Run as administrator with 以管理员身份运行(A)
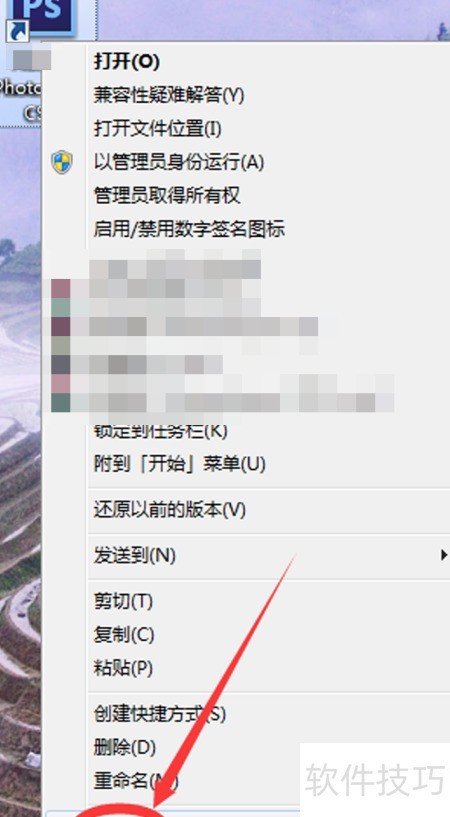This screenshot has height=817, width=450. click(179, 162)
